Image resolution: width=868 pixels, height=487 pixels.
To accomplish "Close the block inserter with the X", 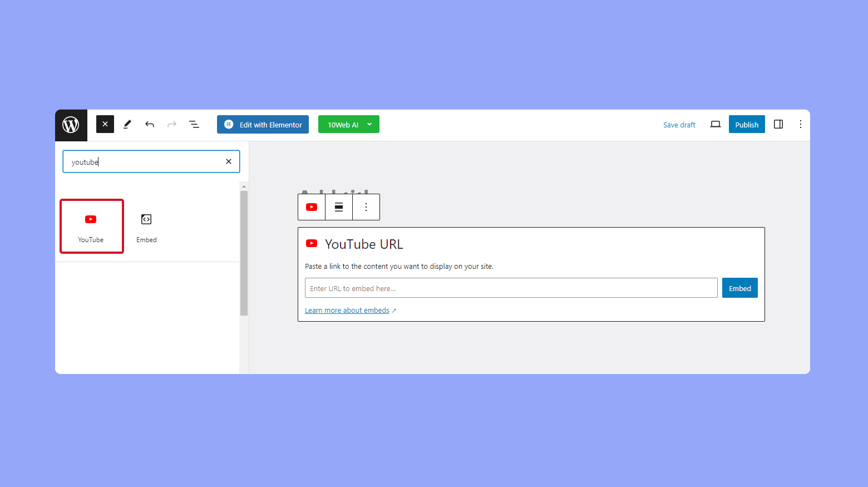I will coord(105,124).
